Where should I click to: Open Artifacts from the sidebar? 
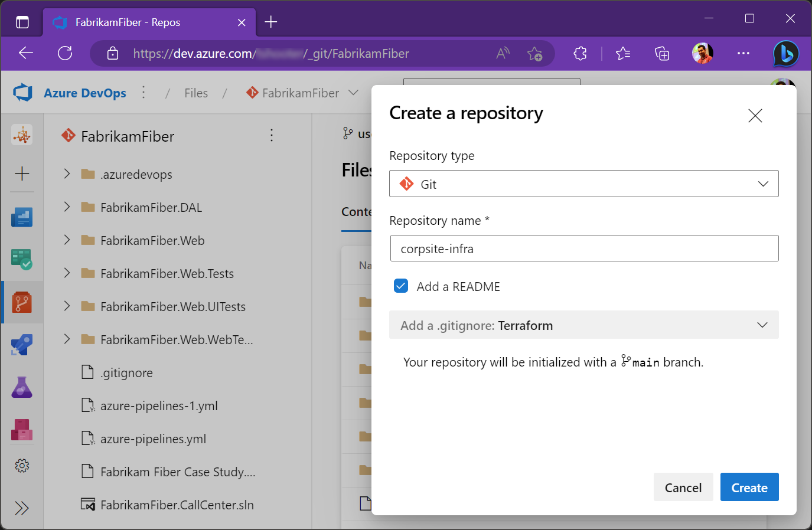[x=22, y=430]
